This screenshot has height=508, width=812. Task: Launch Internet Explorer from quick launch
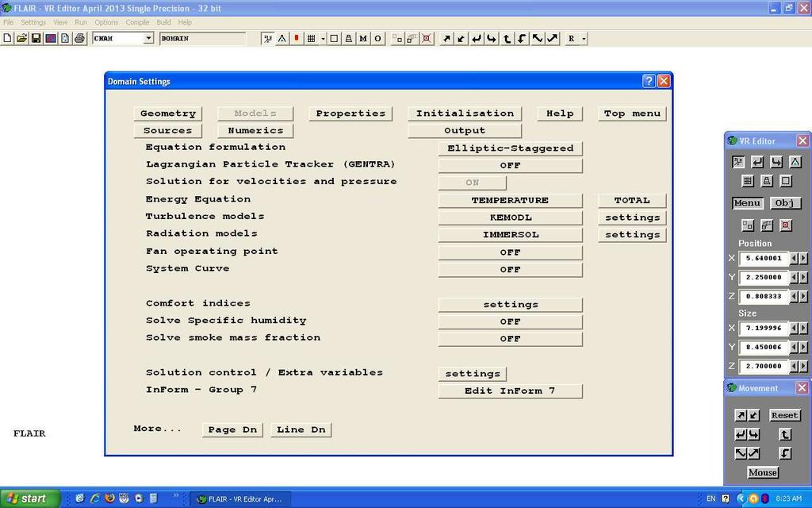[95, 498]
